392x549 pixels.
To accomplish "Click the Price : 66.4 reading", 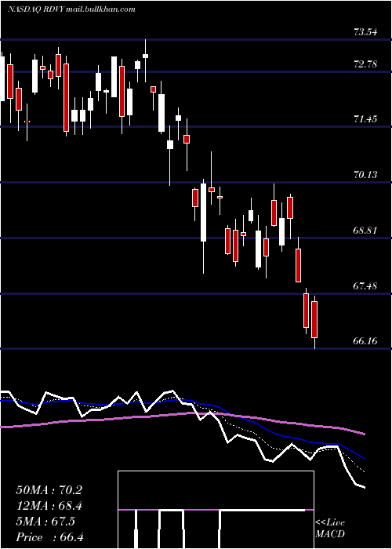I will click(x=50, y=537).
